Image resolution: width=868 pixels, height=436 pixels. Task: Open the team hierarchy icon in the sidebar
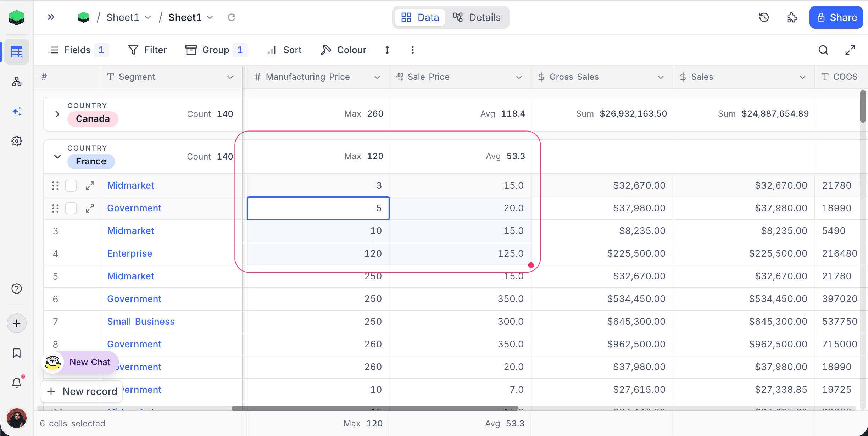pos(16,82)
